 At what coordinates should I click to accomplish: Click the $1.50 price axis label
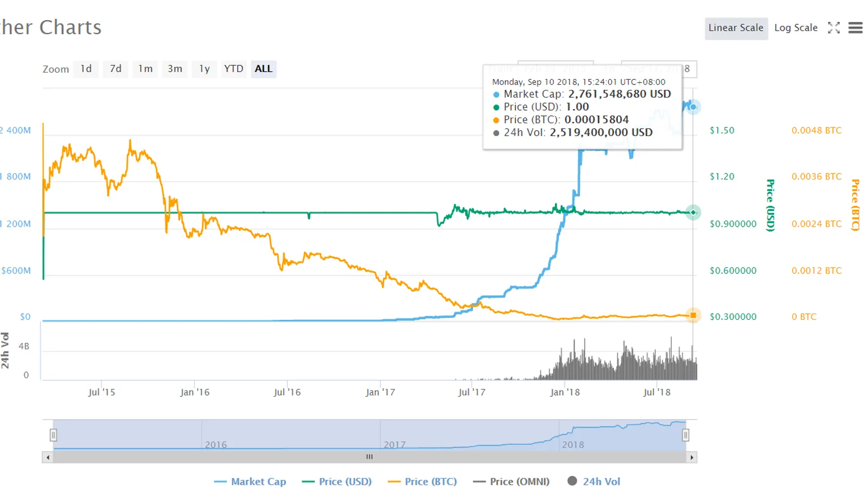point(722,130)
